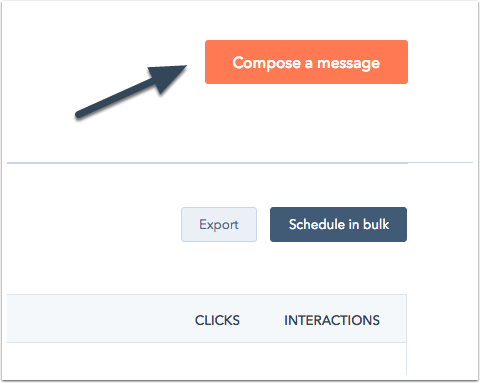
Task: Start composing a new social message
Action: (306, 62)
